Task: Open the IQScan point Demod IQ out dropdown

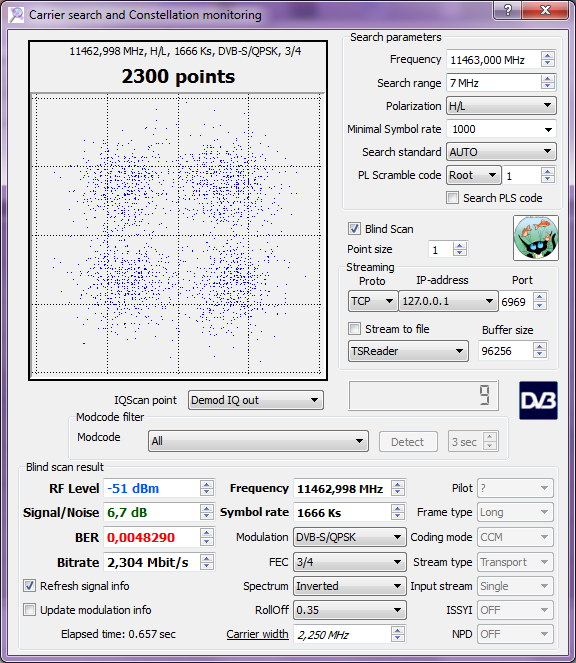Action: (x=255, y=400)
